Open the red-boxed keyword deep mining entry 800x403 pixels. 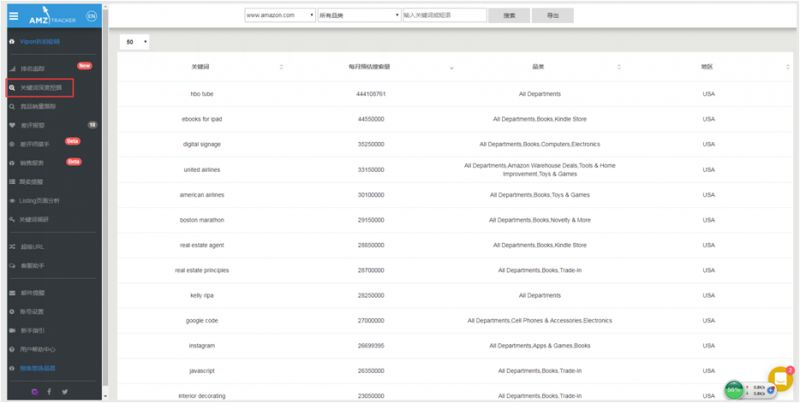pyautogui.click(x=40, y=88)
